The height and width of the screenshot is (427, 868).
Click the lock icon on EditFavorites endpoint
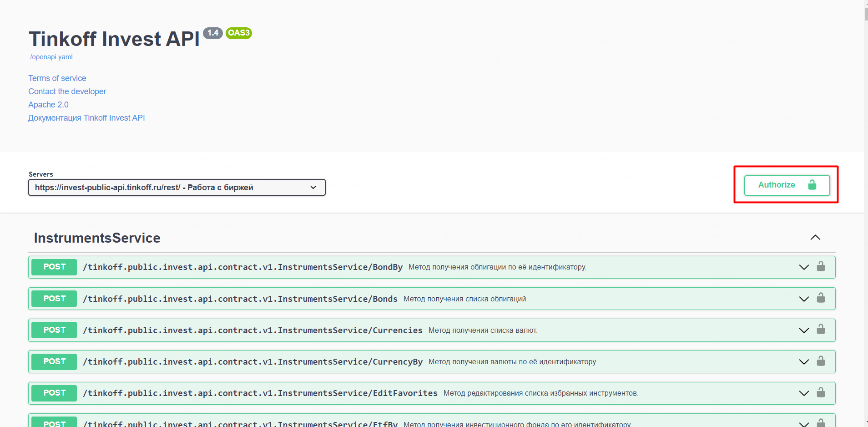click(821, 393)
